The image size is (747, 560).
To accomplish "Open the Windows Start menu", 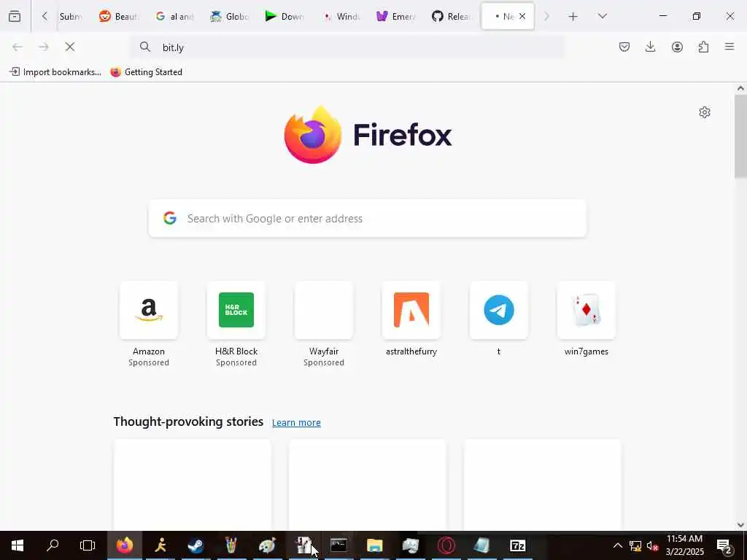I will 18,545.
